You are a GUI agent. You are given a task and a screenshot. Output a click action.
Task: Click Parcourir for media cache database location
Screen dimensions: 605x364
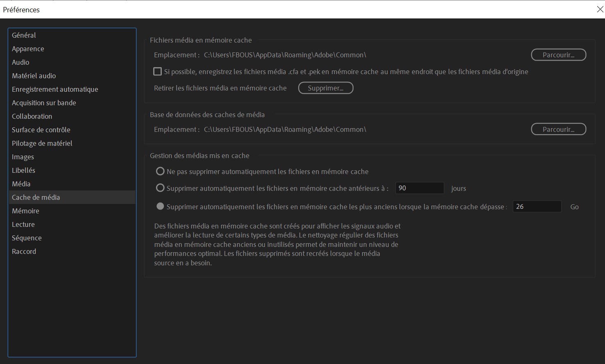pyautogui.click(x=558, y=129)
